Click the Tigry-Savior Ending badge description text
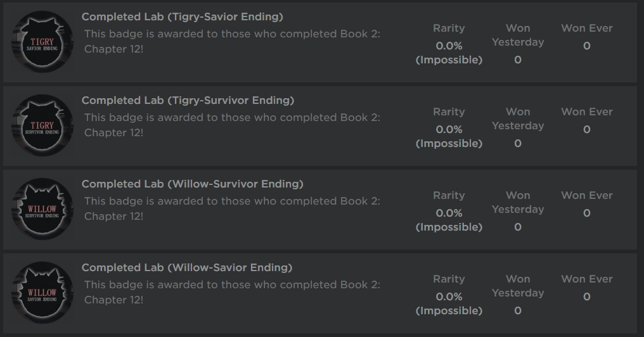The height and width of the screenshot is (337, 644). point(232,41)
